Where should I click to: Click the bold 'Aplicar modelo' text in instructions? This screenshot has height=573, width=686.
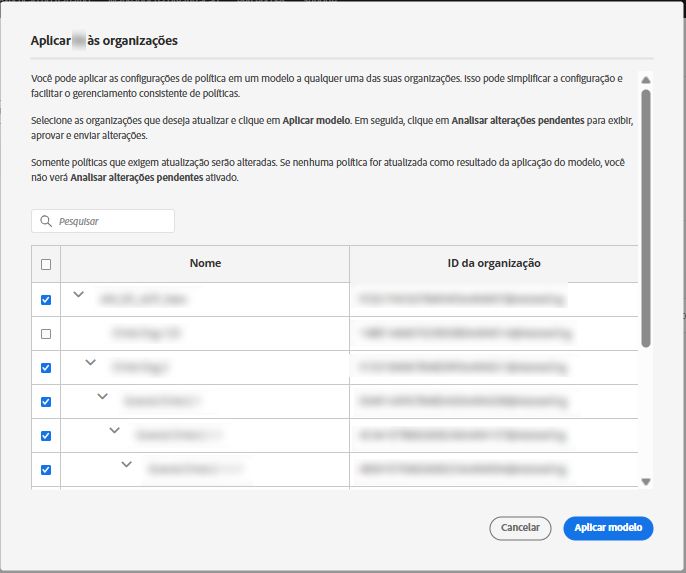tap(316, 120)
